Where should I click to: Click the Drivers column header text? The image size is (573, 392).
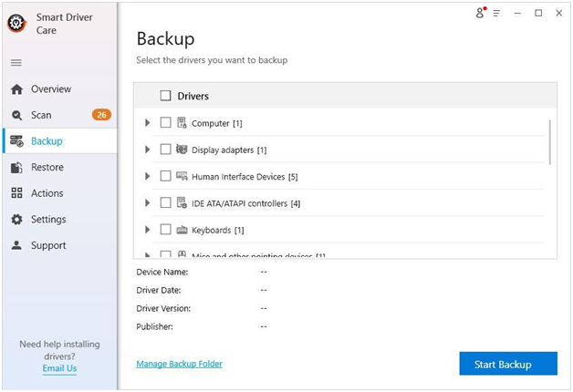pyautogui.click(x=193, y=96)
